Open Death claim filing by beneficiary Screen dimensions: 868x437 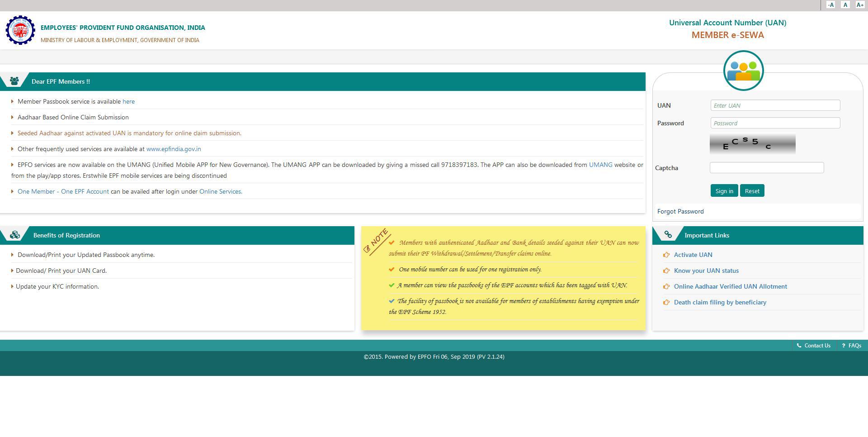pyautogui.click(x=720, y=302)
